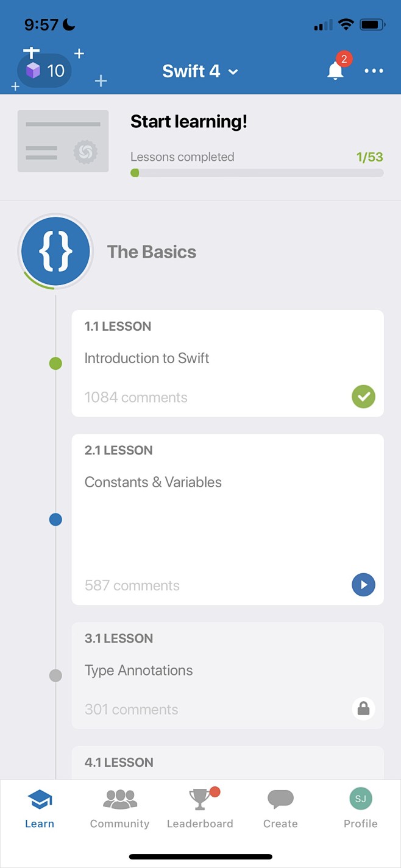The height and width of the screenshot is (868, 401).
Task: Tap the locked Type Annotations lesson padlock
Action: [363, 708]
